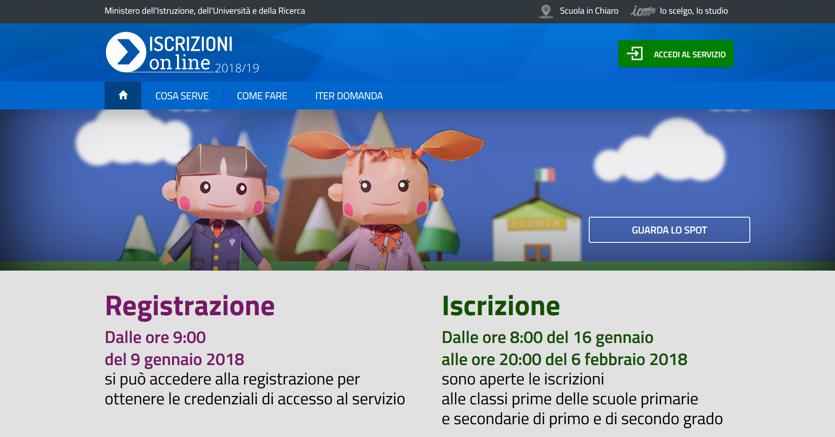Click the home icon in navigation bar
This screenshot has height=437, width=835.
coord(123,95)
